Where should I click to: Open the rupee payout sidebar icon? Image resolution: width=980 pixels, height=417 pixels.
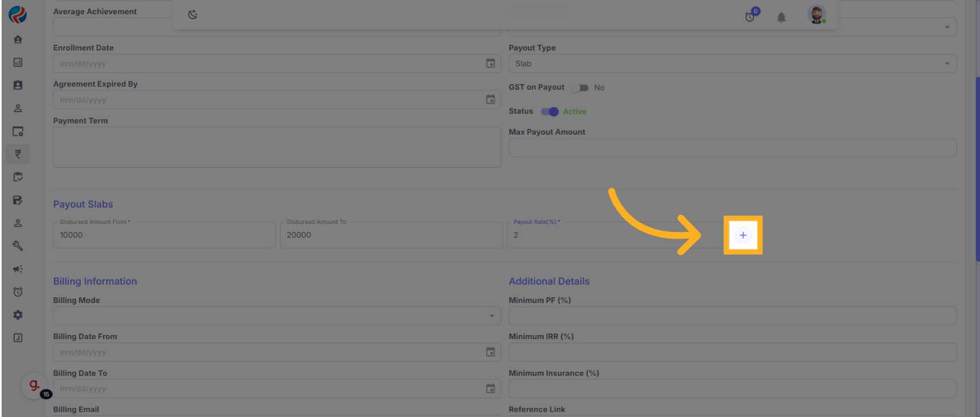[18, 154]
